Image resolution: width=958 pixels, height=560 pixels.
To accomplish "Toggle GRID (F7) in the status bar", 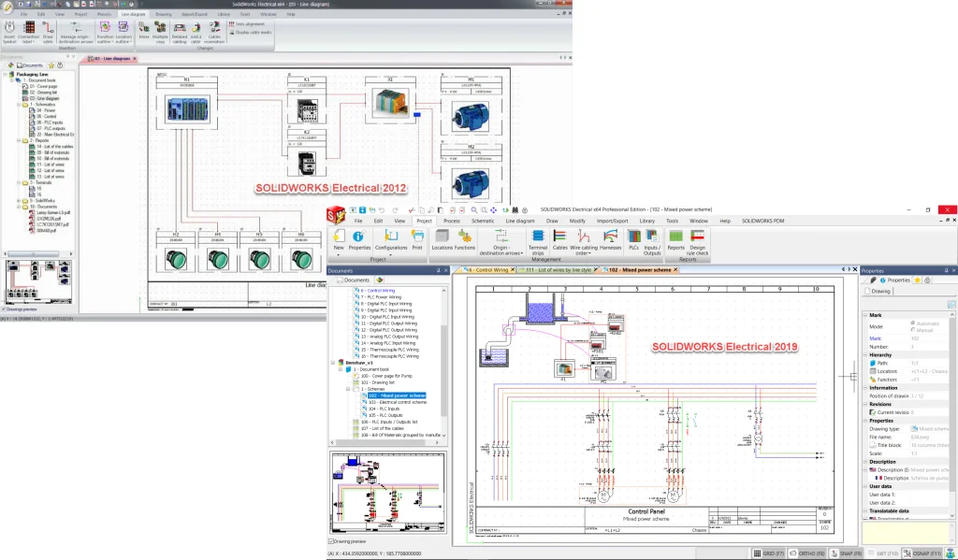I will coord(765,553).
